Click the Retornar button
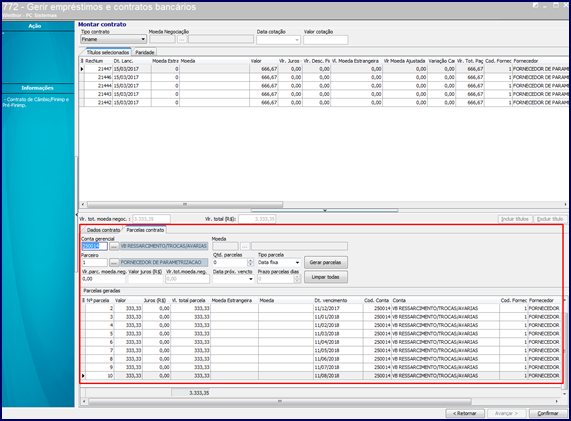The width and height of the screenshot is (571, 421). click(465, 413)
